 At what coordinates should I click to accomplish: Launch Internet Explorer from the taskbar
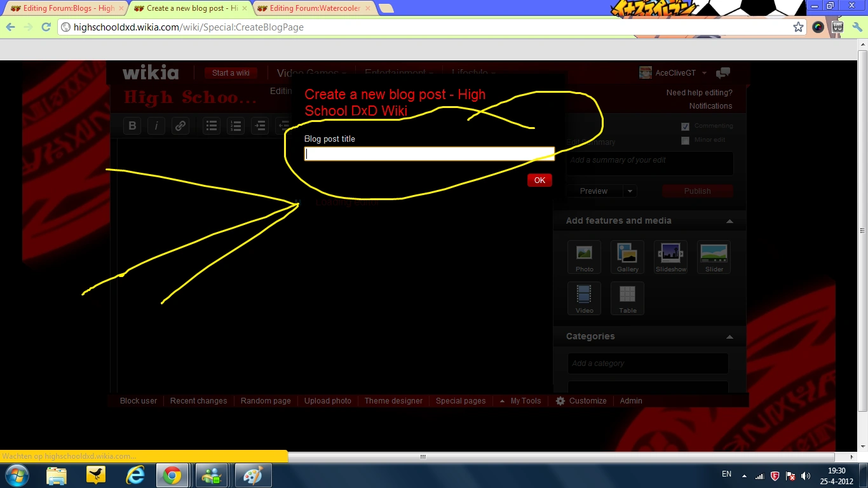tap(135, 475)
